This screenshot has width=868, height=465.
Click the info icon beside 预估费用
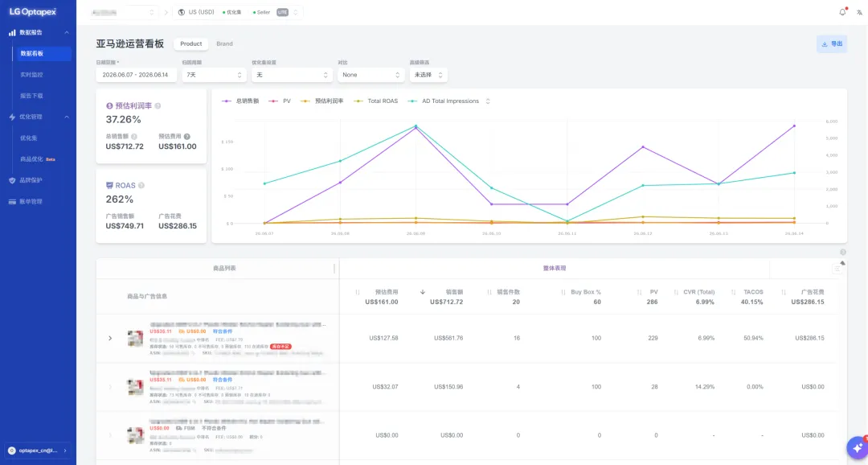coord(186,136)
